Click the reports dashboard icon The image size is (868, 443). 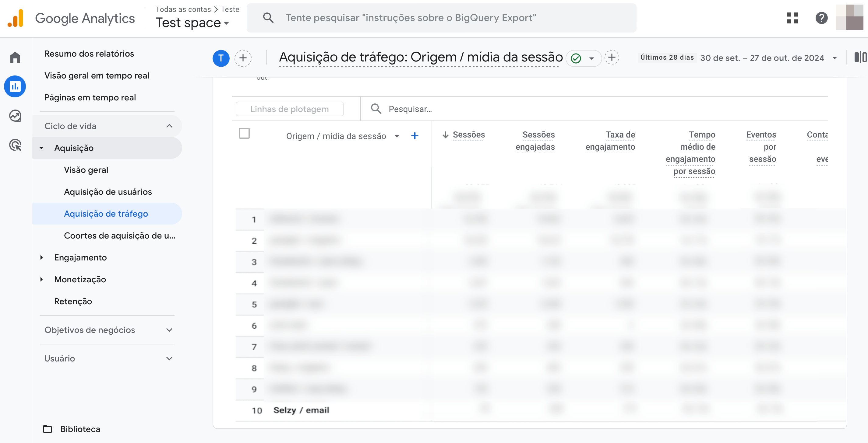(15, 88)
